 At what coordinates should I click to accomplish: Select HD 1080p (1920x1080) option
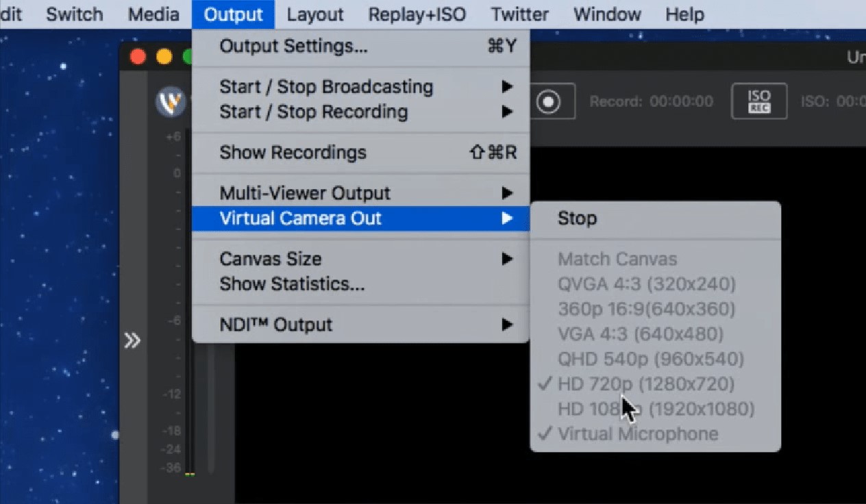[x=656, y=409]
